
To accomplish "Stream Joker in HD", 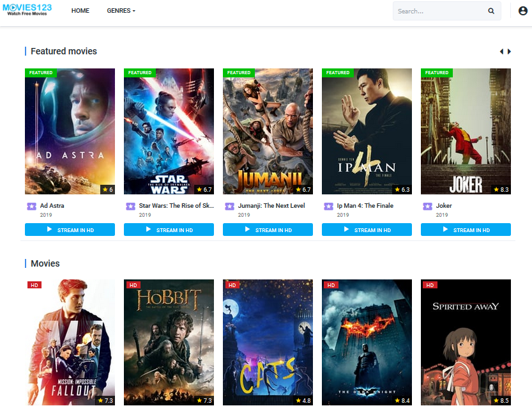I will tap(466, 230).
